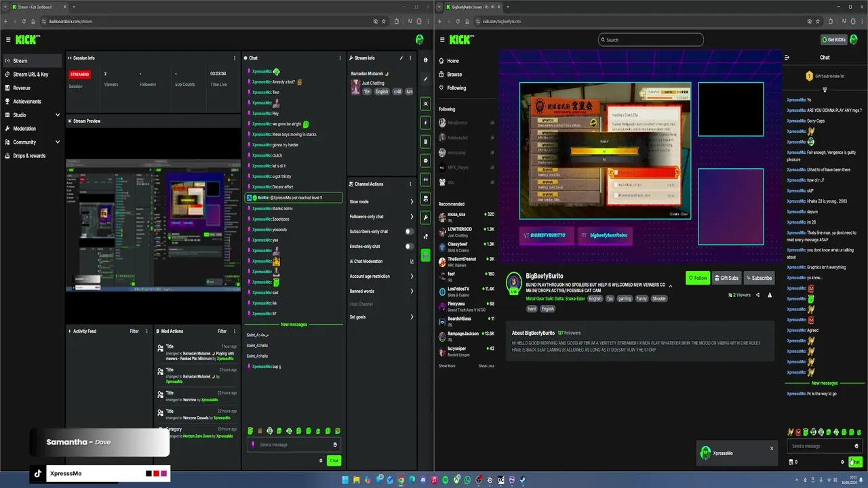Screen dimensions: 868x488
Task: Open the recommended channel LOWTIERGOD
Action: click(467, 232)
